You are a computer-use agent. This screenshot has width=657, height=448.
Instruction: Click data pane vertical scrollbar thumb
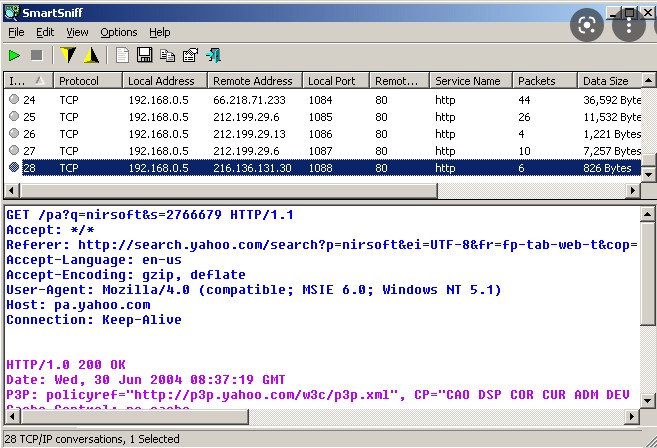click(x=648, y=273)
